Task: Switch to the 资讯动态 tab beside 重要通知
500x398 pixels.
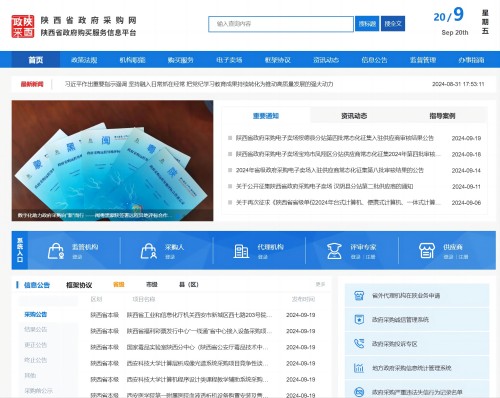Action: (x=354, y=116)
